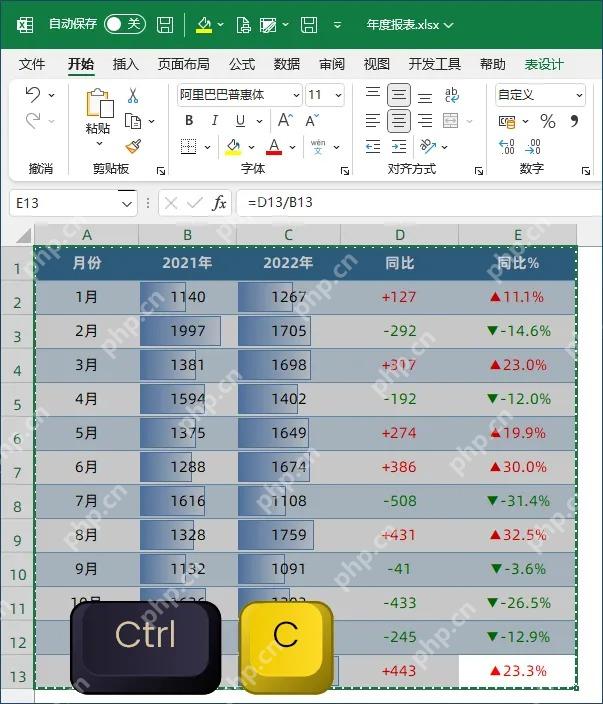603x704 pixels.
Task: Click the Cut scissors icon
Action: pyautogui.click(x=133, y=95)
